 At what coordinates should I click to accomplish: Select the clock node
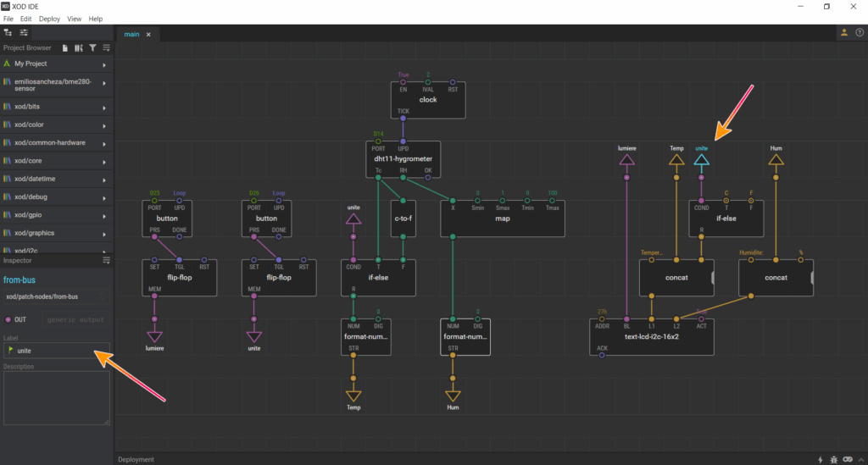[428, 100]
